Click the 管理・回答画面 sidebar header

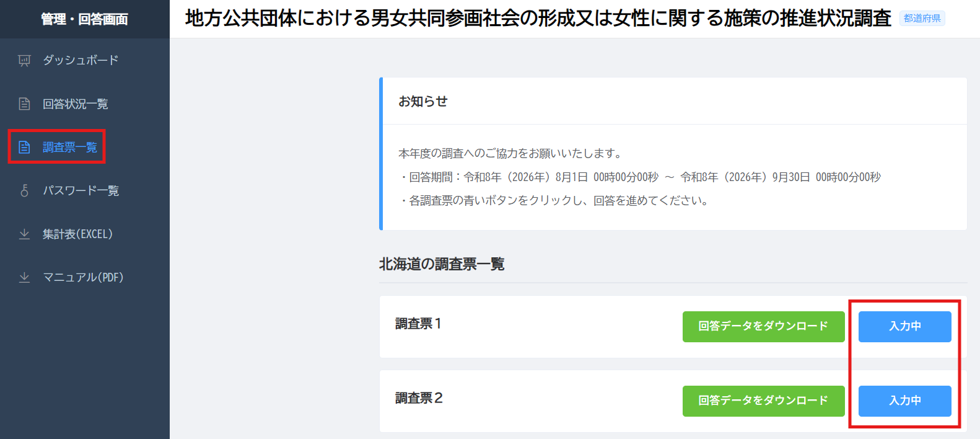[x=85, y=19]
